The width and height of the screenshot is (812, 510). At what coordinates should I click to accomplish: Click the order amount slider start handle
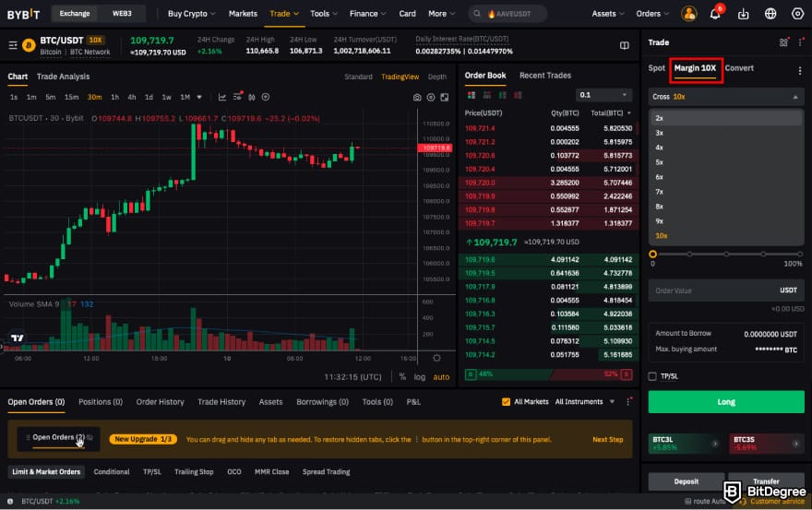pyautogui.click(x=652, y=254)
